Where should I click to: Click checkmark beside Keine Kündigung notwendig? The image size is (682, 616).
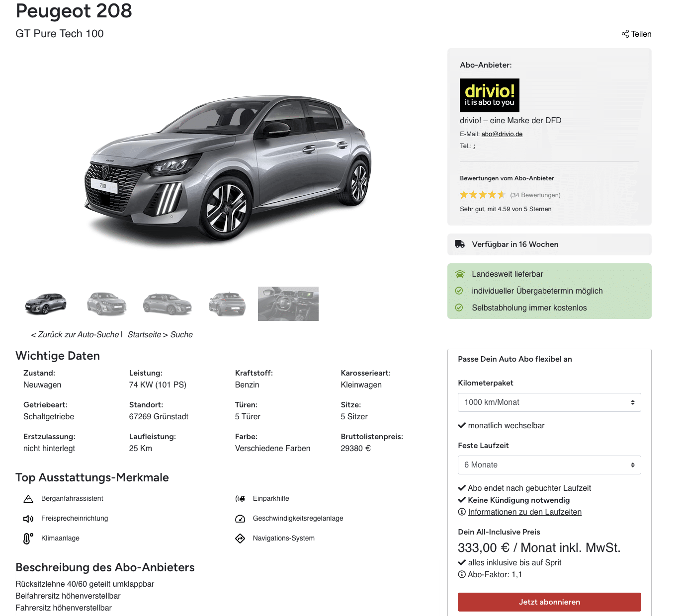click(x=462, y=500)
